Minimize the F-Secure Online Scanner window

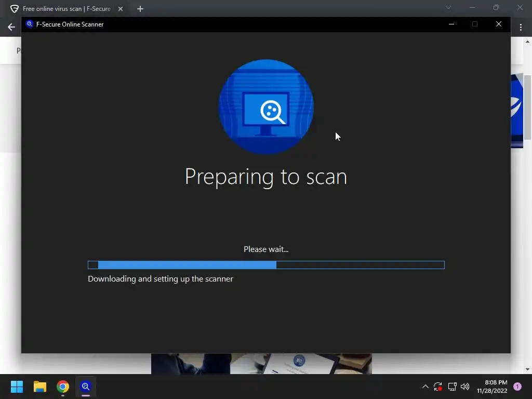click(x=451, y=24)
